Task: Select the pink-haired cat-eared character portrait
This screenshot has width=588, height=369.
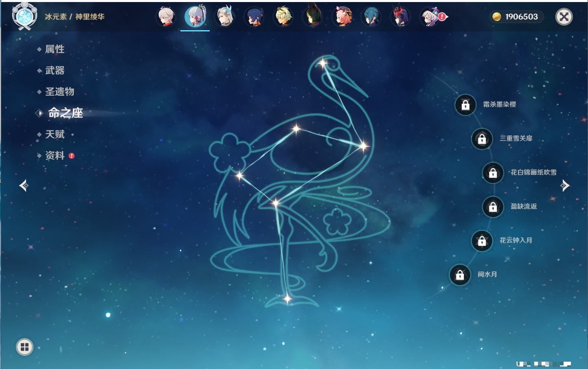Action: pyautogui.click(x=342, y=17)
